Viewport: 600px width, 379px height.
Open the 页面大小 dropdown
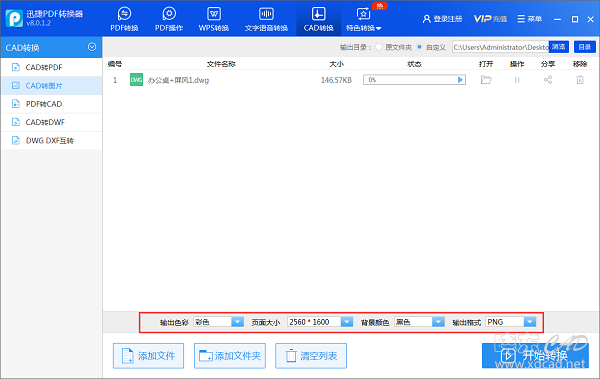click(x=320, y=322)
